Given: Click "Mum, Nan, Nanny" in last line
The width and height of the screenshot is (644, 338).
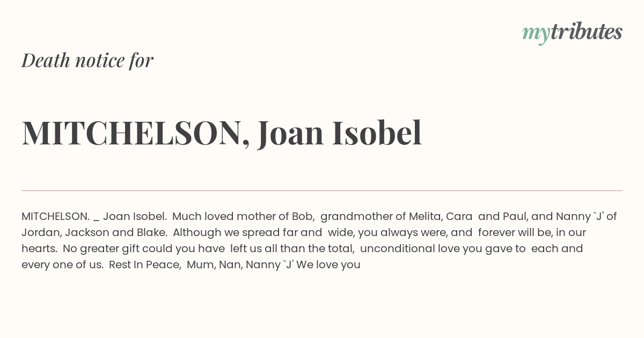Looking at the screenshot, I should point(232,264).
